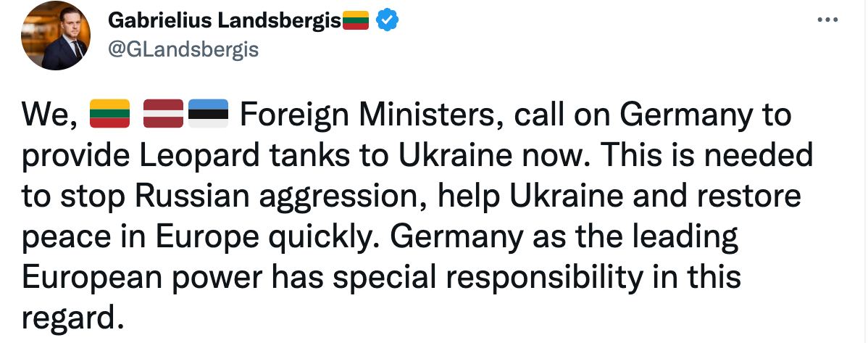Click the words "peace in Europe"
Viewport: 868px width, 343px height.
[x=140, y=239]
